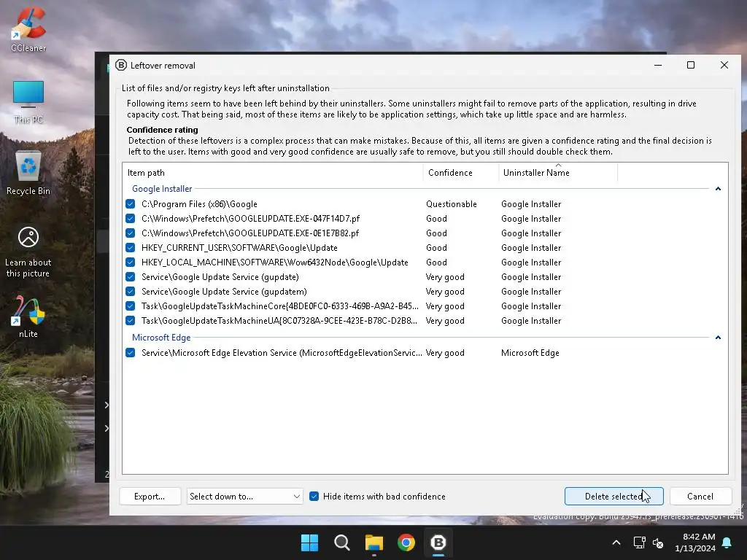The image size is (747, 560).
Task: Uncheck Google Update Service (gupdatem) item
Action: 130,292
